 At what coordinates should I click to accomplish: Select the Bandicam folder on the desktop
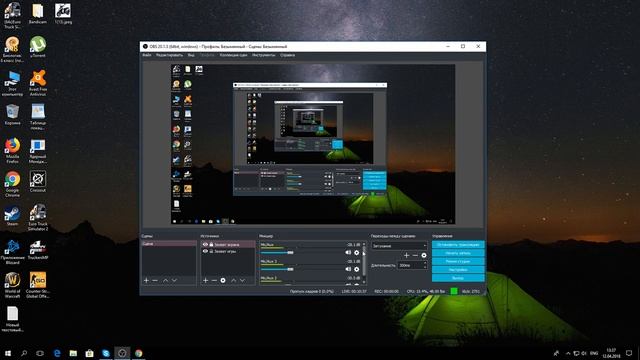[38, 13]
